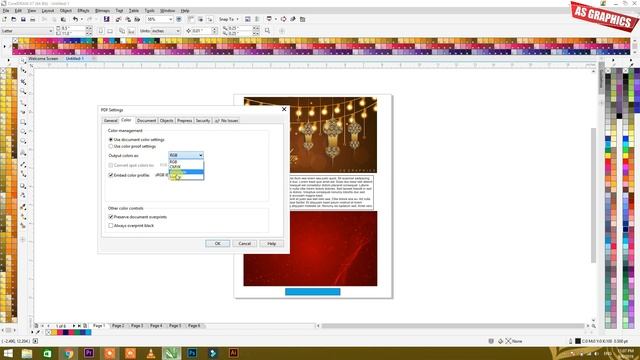640x360 pixels.
Task: Click the Windows Start button
Action: tap(8, 353)
